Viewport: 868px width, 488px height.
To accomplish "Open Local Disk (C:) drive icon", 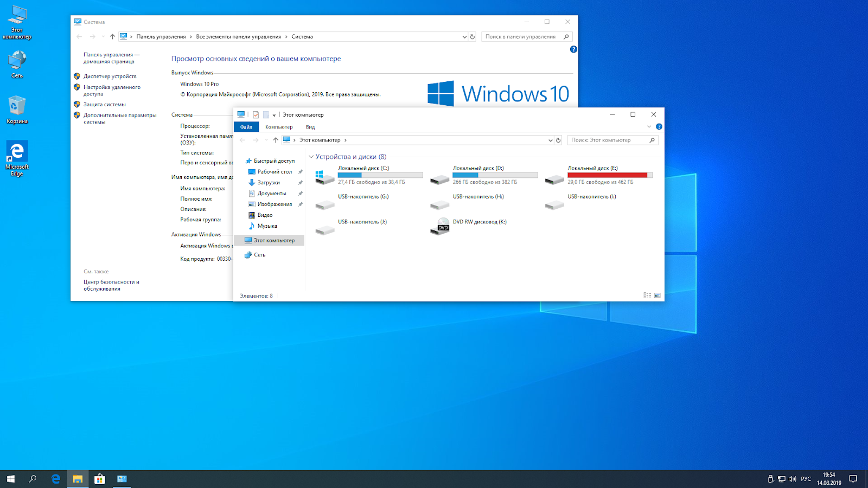I will click(325, 177).
